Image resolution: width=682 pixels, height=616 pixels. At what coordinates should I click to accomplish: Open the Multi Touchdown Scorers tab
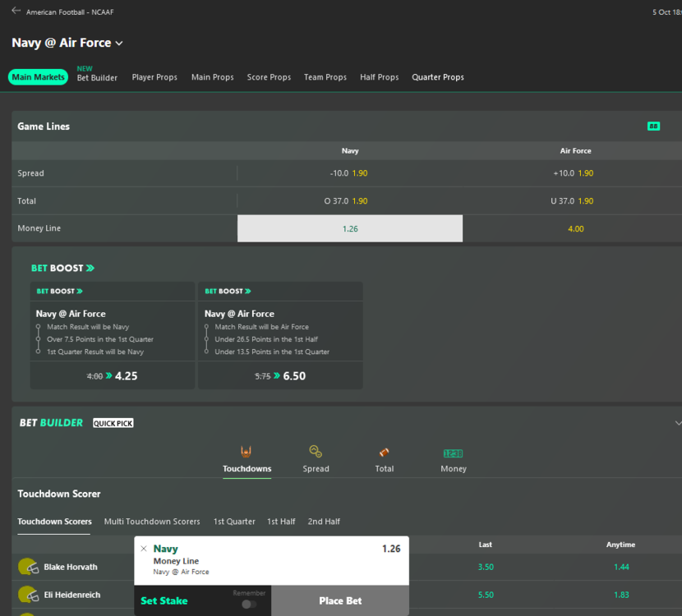pos(152,522)
